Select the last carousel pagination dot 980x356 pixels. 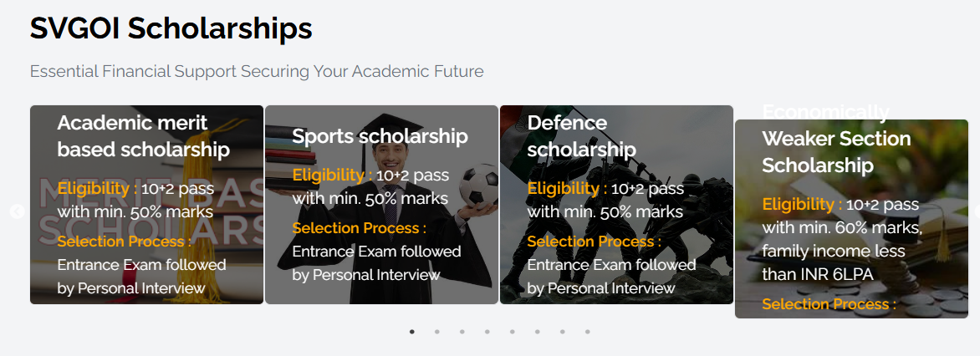588,332
